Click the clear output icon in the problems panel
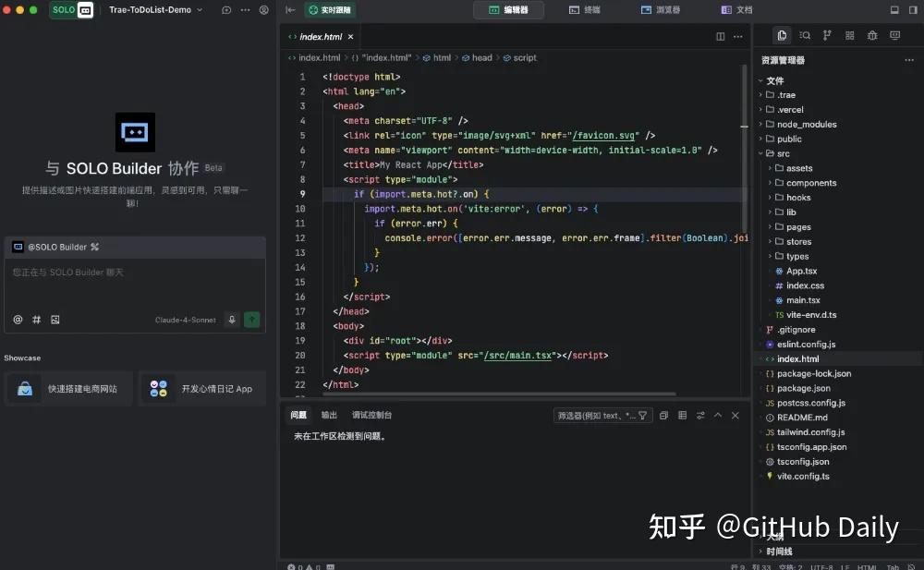This screenshot has height=570, width=924. [663, 415]
